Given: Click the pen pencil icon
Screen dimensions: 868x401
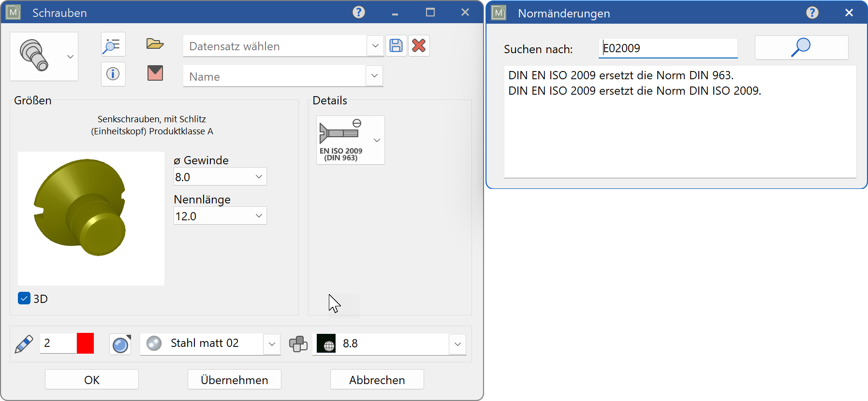Looking at the screenshot, I should (x=24, y=344).
